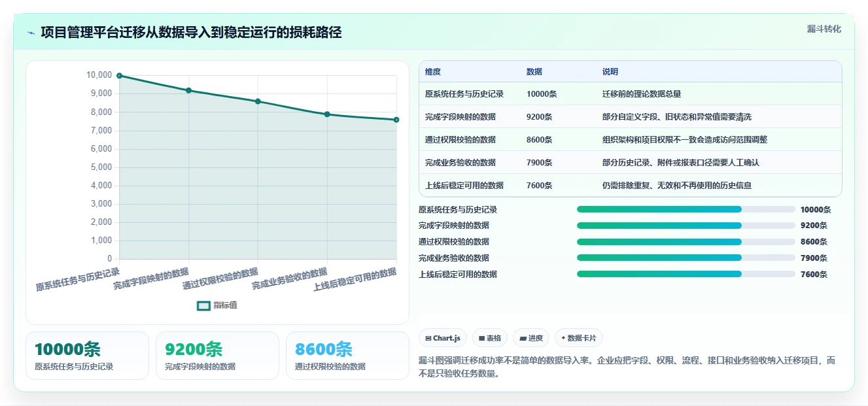This screenshot has height=406, width=868.
Task: Click the 指标值 legend color box
Action: pyautogui.click(x=203, y=305)
